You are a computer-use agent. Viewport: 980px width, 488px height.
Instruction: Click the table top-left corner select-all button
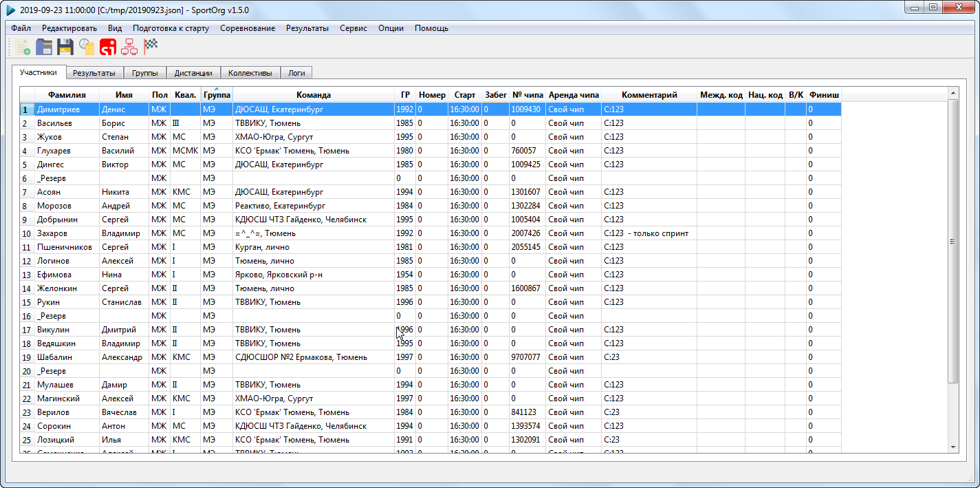click(27, 95)
